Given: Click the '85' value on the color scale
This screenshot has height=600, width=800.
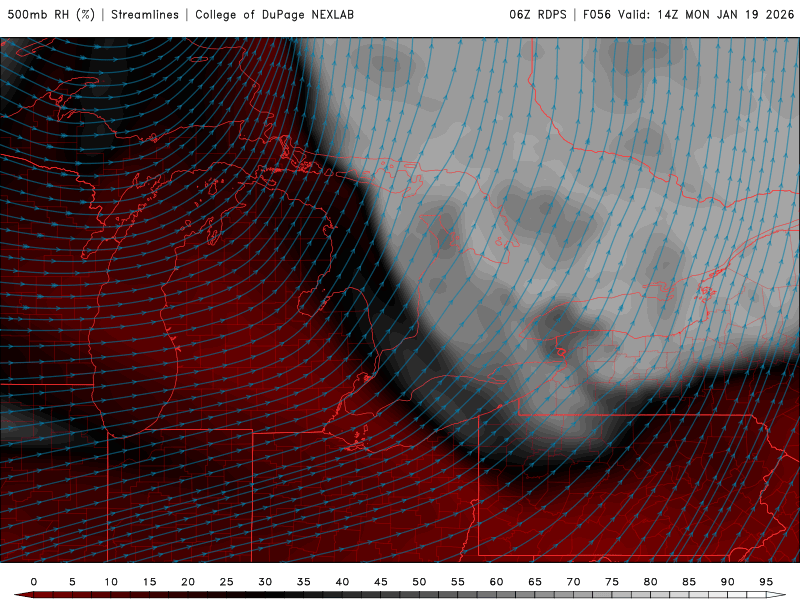Looking at the screenshot, I should coord(689,582).
